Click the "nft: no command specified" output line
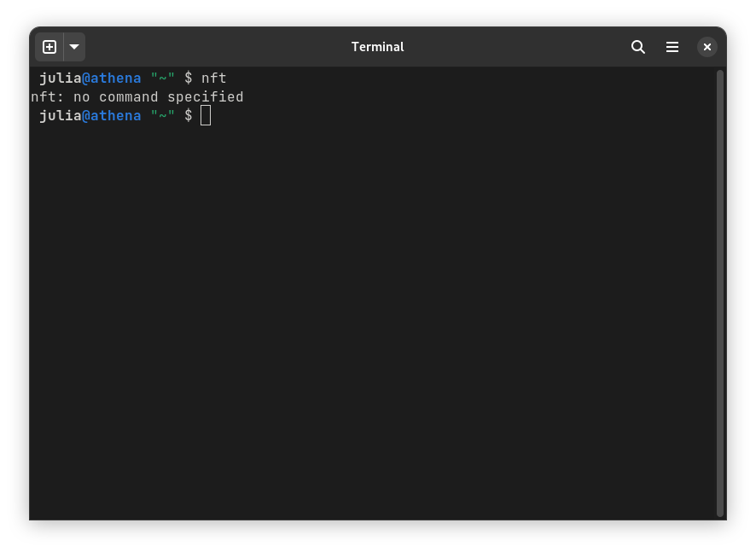This screenshot has height=552, width=756. point(137,97)
